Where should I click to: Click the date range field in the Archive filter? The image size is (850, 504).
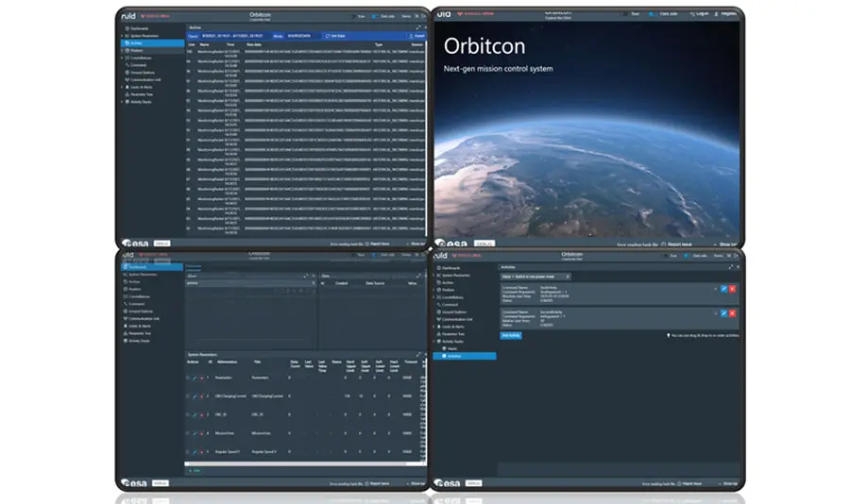[x=234, y=35]
